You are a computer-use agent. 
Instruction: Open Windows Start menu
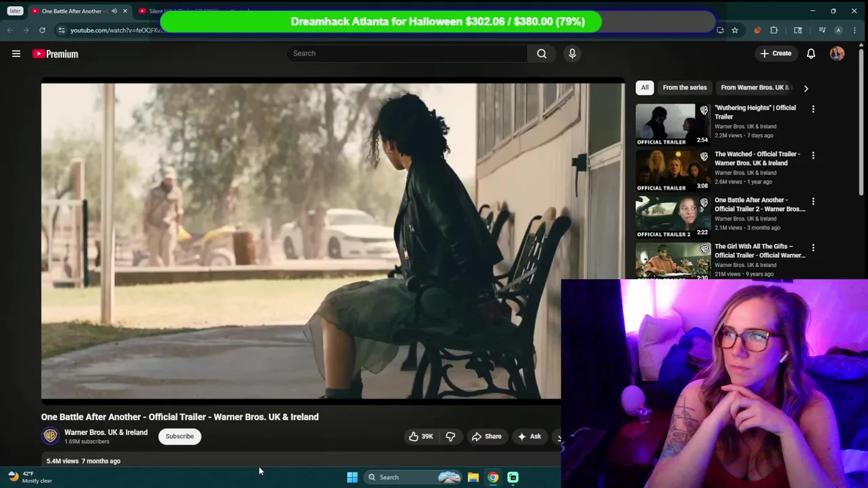pos(352,477)
